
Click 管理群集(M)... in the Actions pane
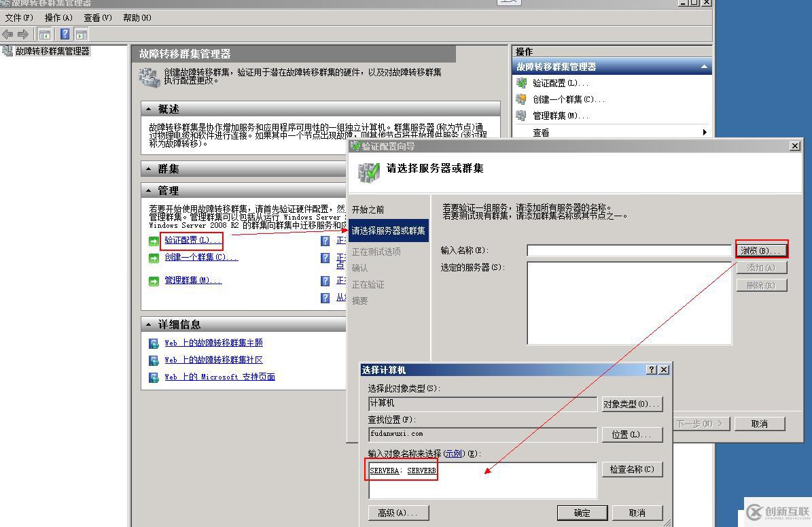[561, 116]
